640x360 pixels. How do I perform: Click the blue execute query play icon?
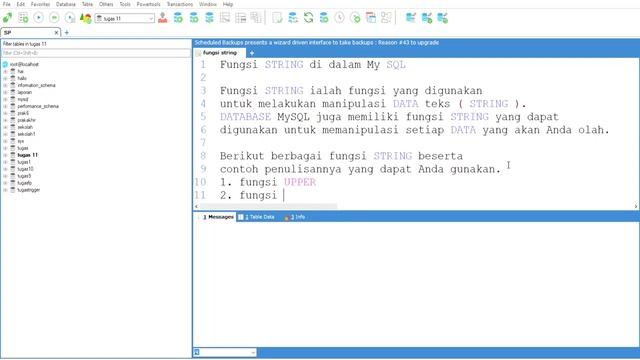(38, 18)
